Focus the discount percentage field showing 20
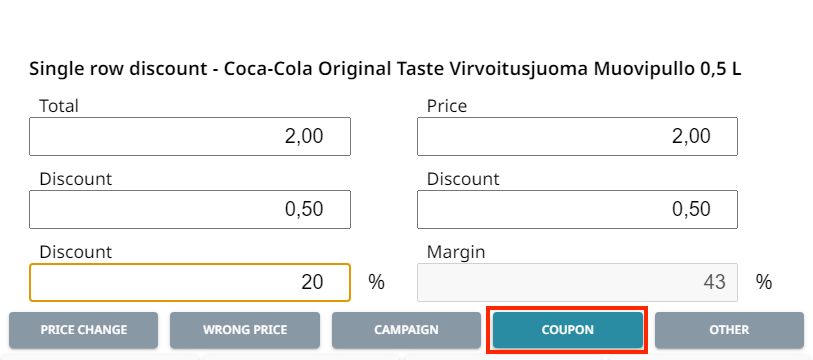The image size is (813, 360). click(190, 283)
